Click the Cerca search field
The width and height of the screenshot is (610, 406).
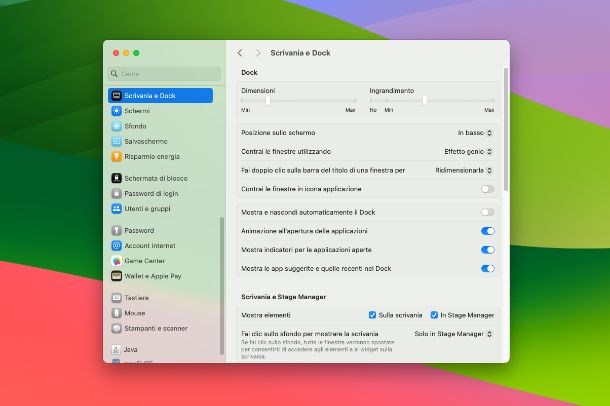point(164,74)
